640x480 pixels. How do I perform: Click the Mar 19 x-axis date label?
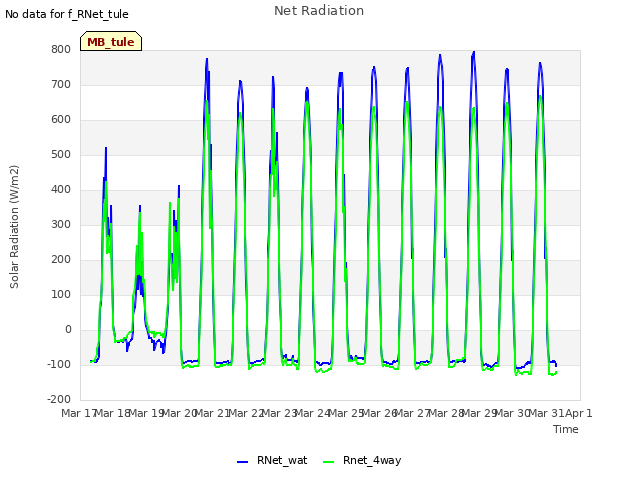[x=147, y=413]
